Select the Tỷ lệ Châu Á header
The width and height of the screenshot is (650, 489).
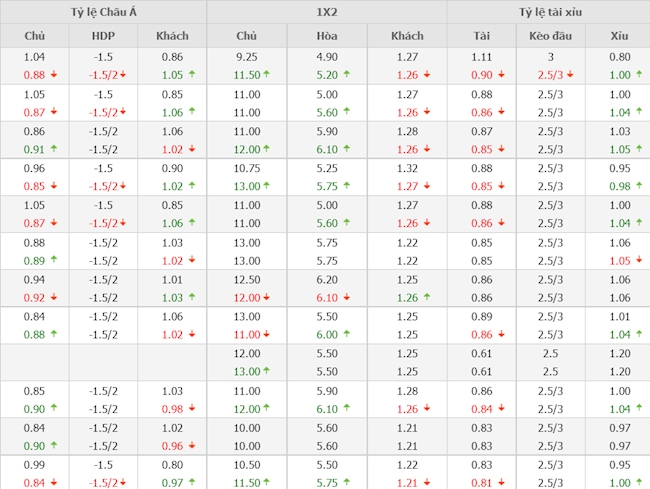tap(104, 12)
